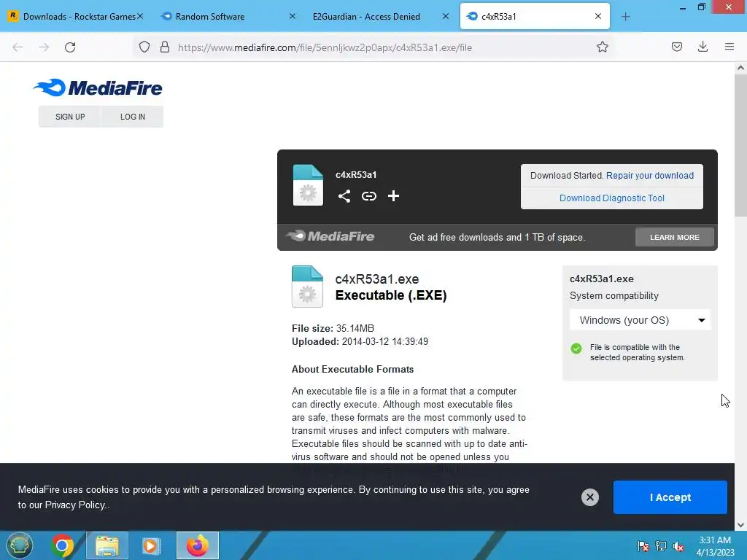Close the E2Guardian tab
Screen dimensions: 747x560
click(x=446, y=16)
